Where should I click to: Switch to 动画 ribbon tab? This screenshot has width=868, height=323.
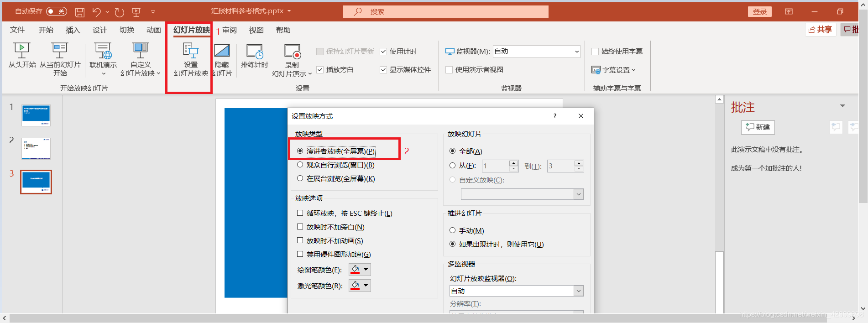coord(153,30)
